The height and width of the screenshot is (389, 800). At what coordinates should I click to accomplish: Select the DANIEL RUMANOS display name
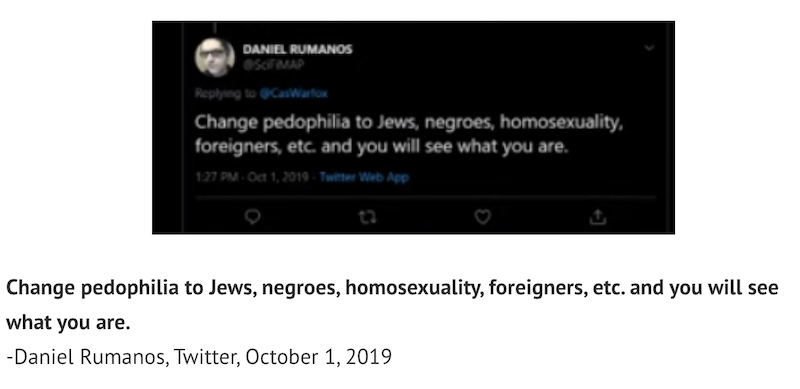click(297, 49)
